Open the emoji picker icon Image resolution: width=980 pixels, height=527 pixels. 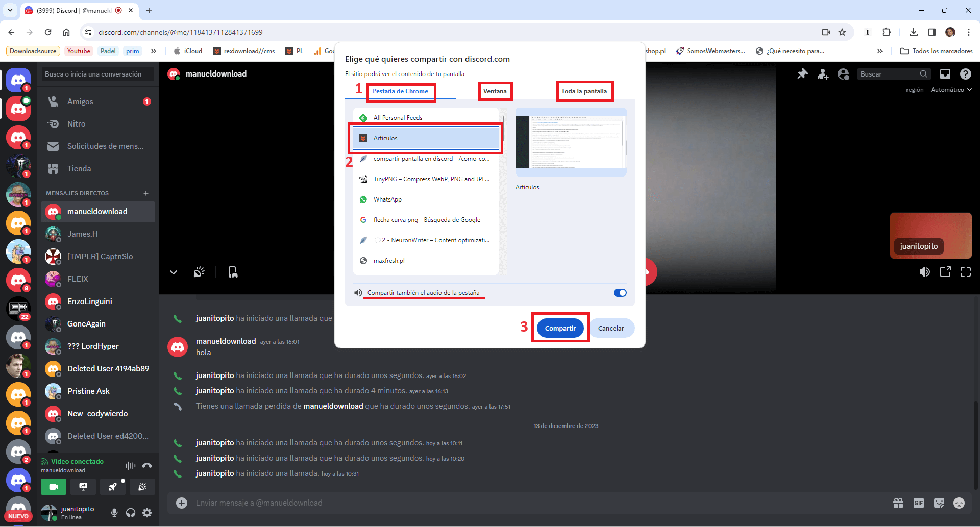[959, 503]
